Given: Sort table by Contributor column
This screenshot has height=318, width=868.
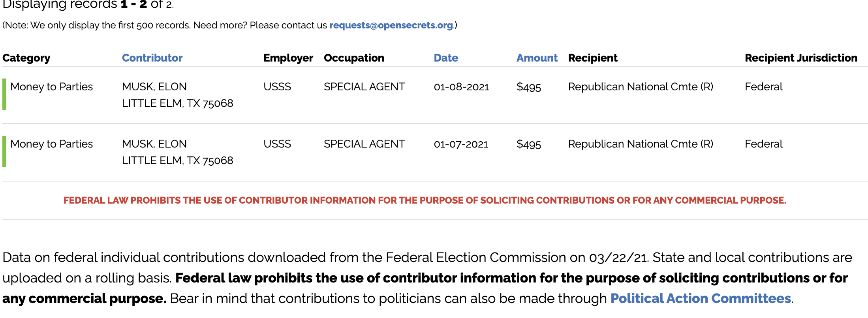Looking at the screenshot, I should coord(152,58).
